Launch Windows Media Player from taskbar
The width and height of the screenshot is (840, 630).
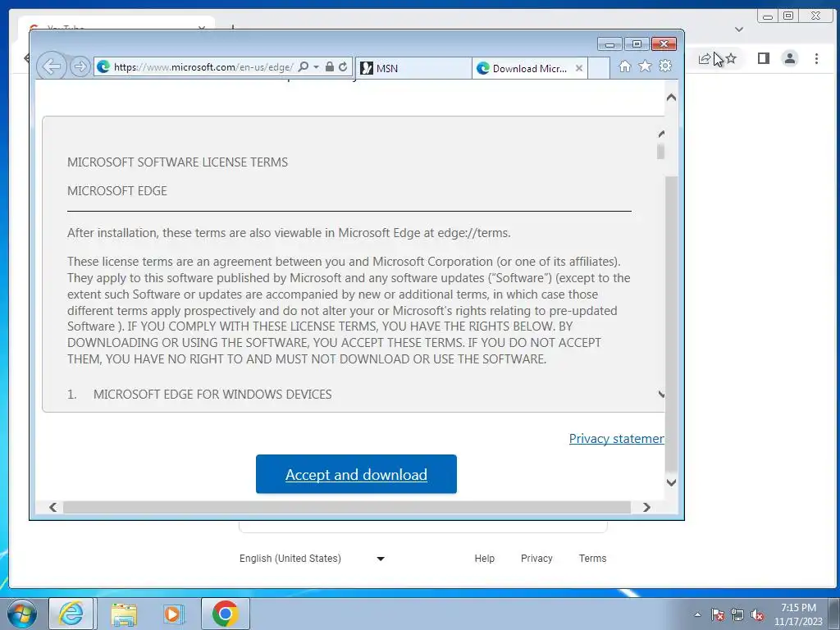[x=173, y=614]
